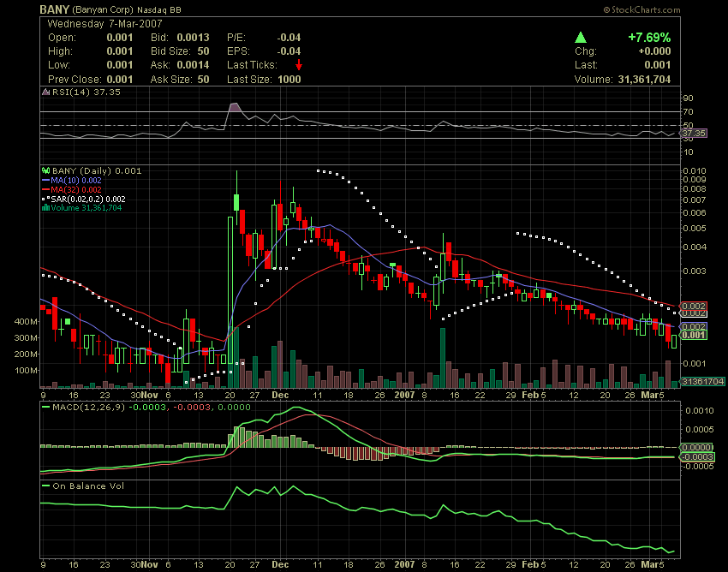728x572 pixels.
Task: Click the blue line marker before MA(10)
Action: (46, 180)
